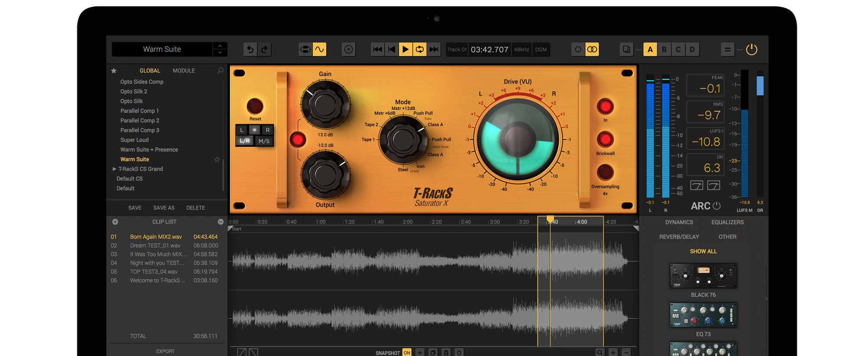Screen dimensions: 868x356
Task: Toggle the Brickwall limiter button
Action: 605,140
